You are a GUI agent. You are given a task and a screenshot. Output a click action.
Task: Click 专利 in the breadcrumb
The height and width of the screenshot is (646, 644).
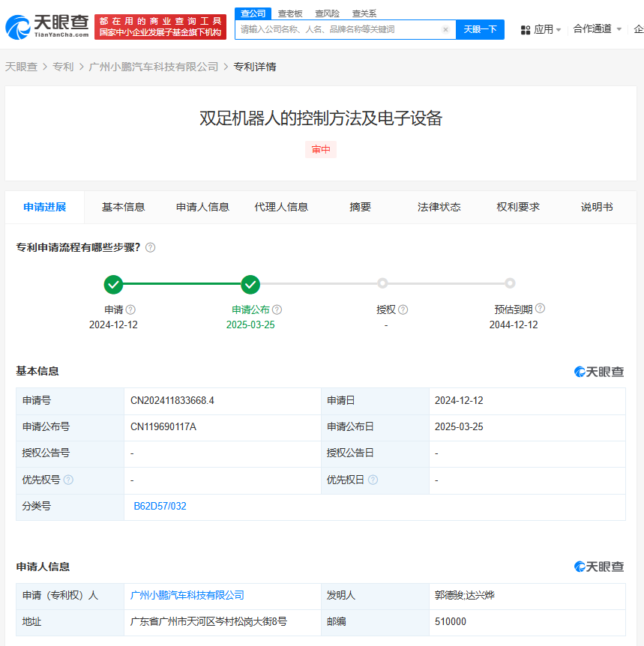[63, 67]
